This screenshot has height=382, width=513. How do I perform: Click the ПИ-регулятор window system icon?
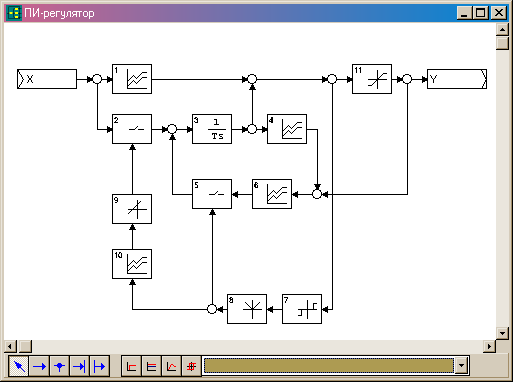pos(14,13)
